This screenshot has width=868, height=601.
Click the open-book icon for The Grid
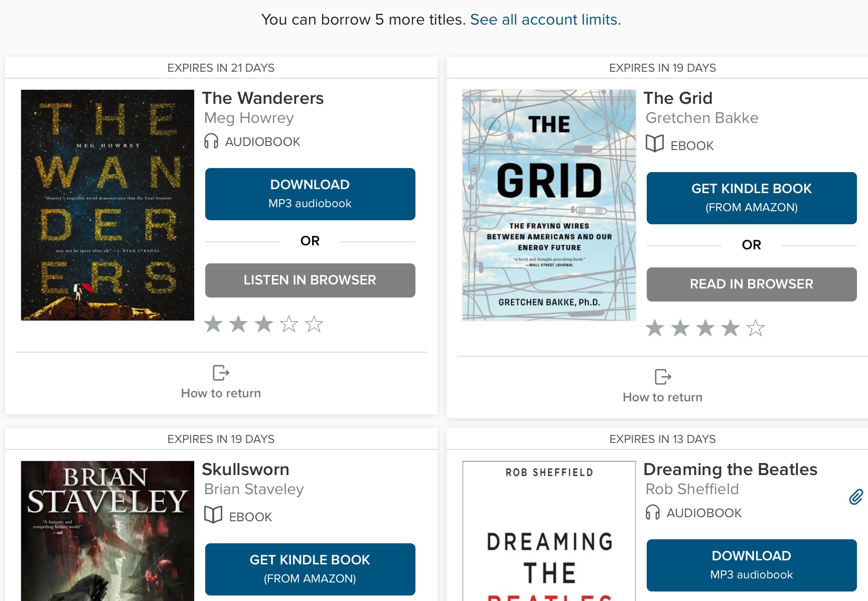tap(655, 144)
